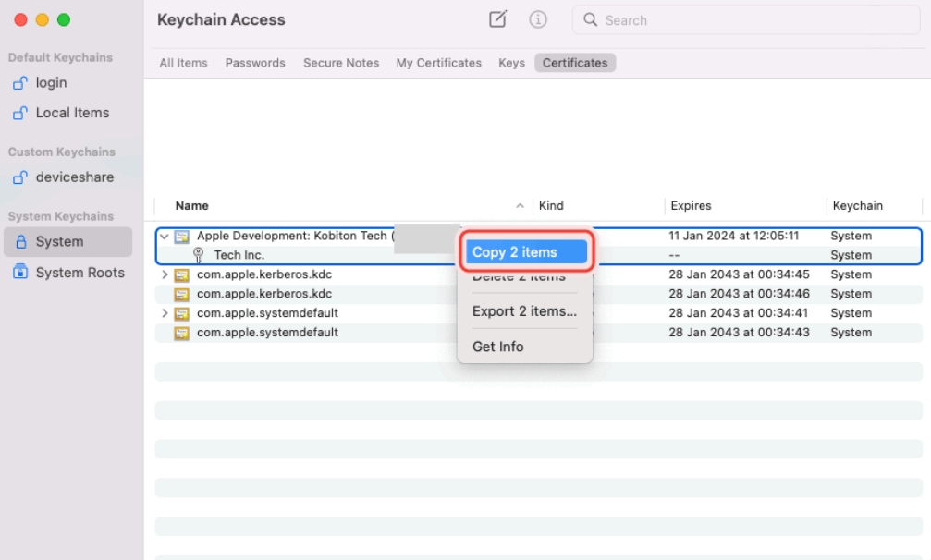The height and width of the screenshot is (560, 931).
Task: Click the sort ascending arrow in Name header
Action: 520,206
